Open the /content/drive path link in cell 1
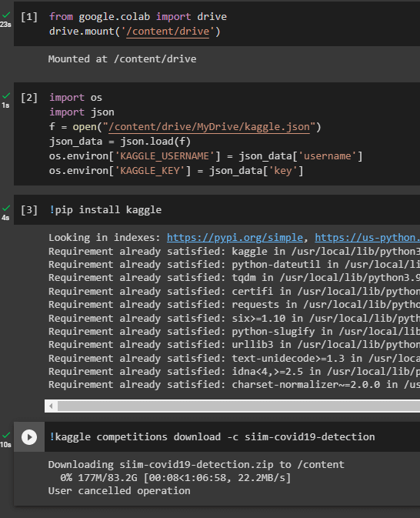This screenshot has height=518, width=420. click(x=168, y=32)
